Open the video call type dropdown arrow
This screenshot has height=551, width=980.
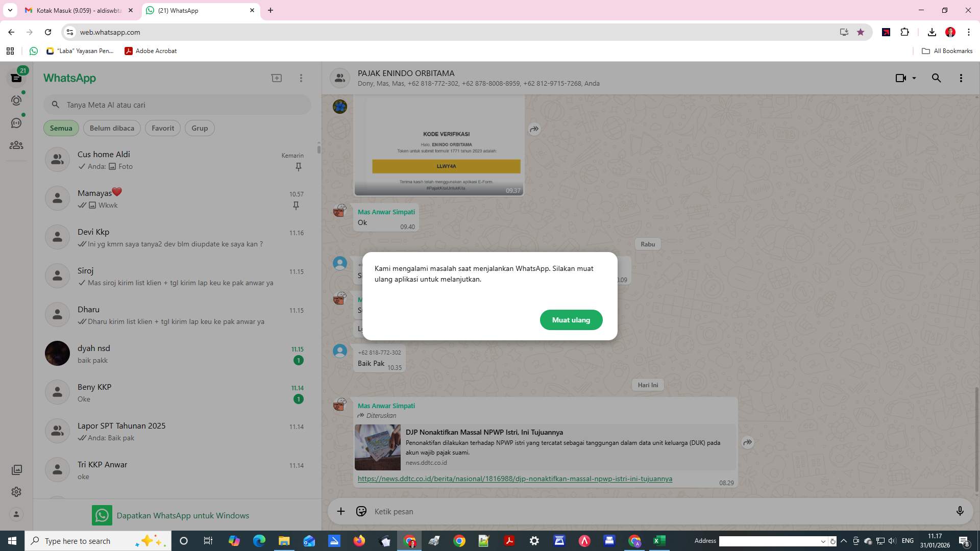tap(913, 78)
